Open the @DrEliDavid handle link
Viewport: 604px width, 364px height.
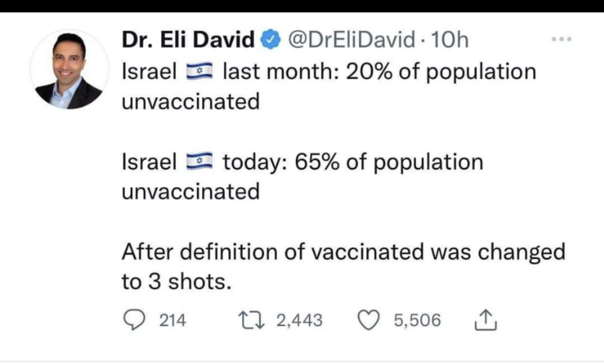(x=351, y=39)
